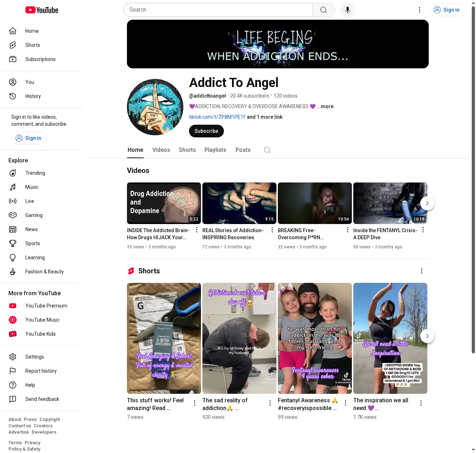Subscribe to Addict To Angel channel
Screen dimensions: 476x453
click(x=206, y=131)
